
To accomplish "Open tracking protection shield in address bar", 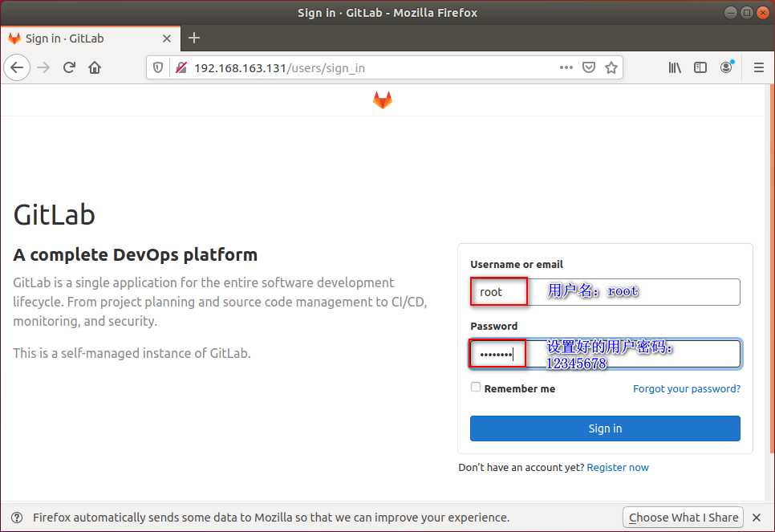I will click(x=158, y=67).
